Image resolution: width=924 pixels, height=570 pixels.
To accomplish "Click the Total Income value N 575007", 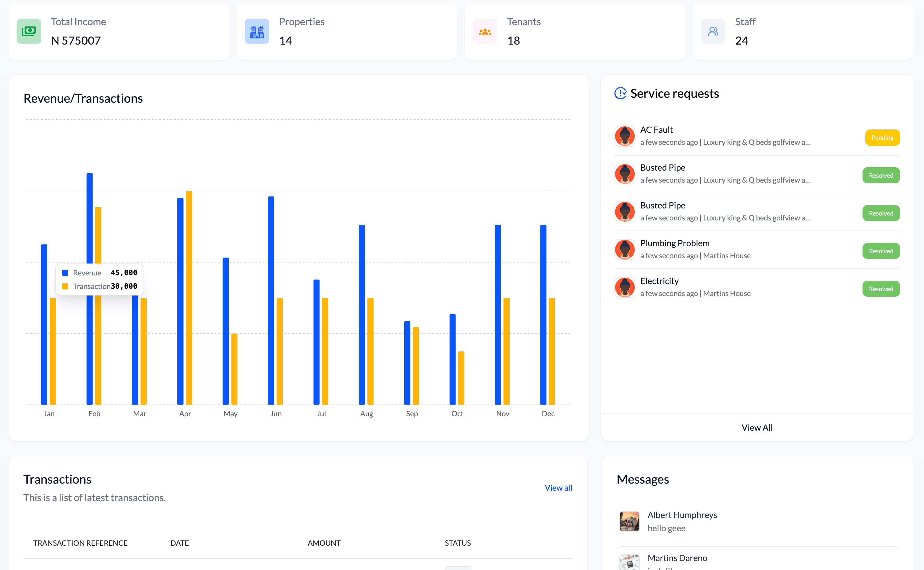I will tap(76, 40).
